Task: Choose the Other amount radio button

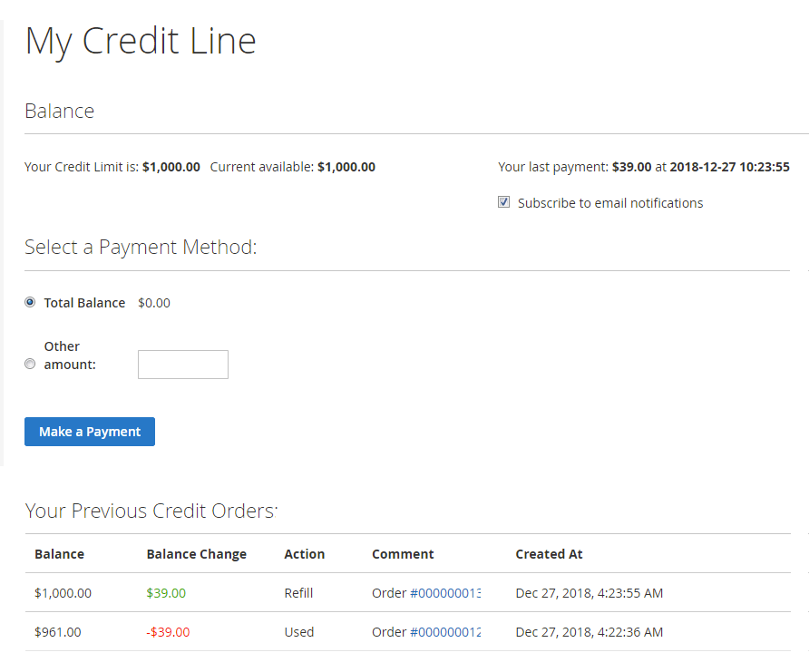Action: (x=30, y=365)
